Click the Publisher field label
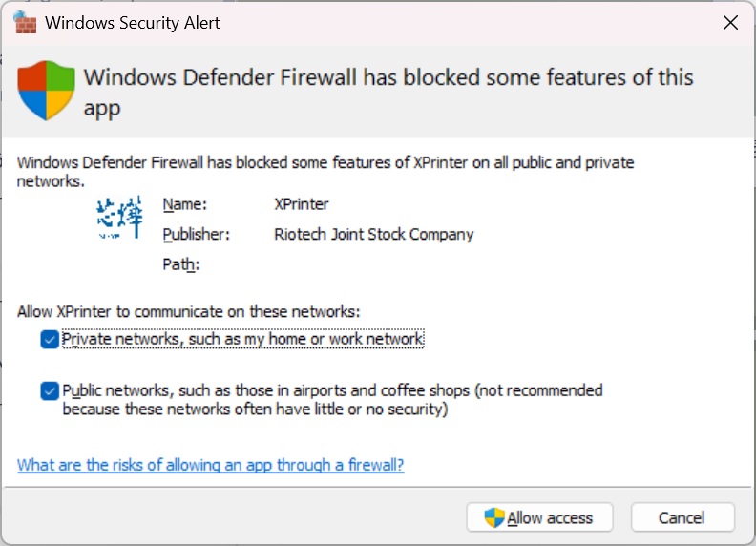The image size is (756, 546). tap(197, 234)
